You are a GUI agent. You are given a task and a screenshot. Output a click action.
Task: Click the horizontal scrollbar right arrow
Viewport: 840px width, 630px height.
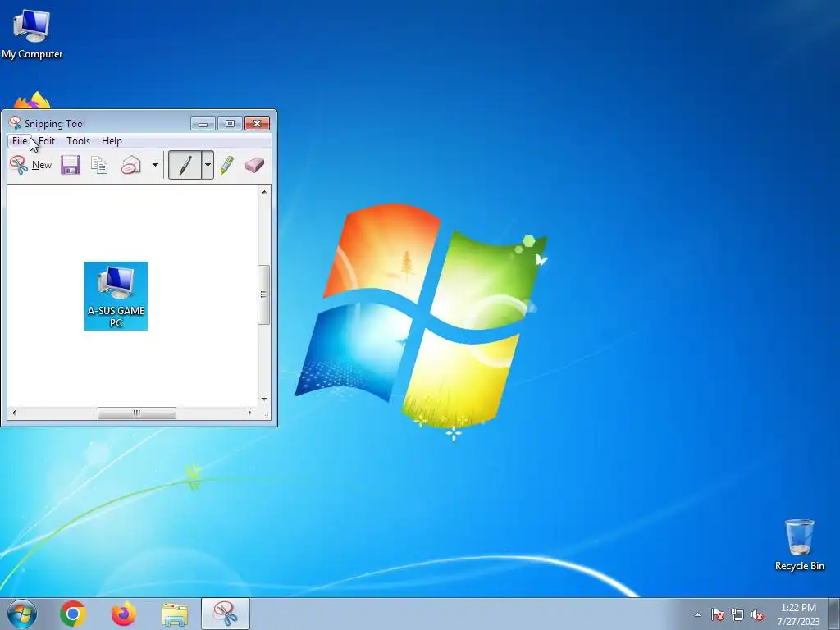coord(249,413)
